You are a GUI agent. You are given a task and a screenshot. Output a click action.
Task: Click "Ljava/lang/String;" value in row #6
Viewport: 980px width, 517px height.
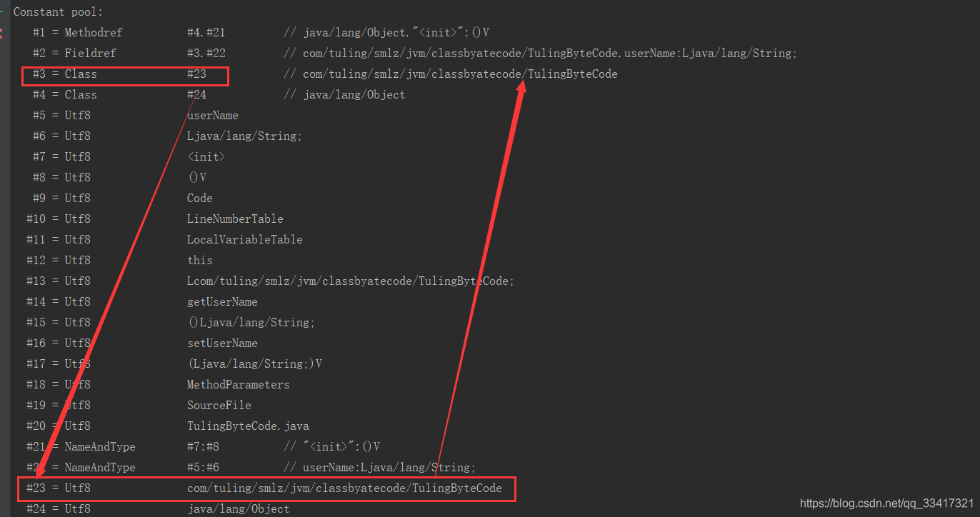point(245,136)
